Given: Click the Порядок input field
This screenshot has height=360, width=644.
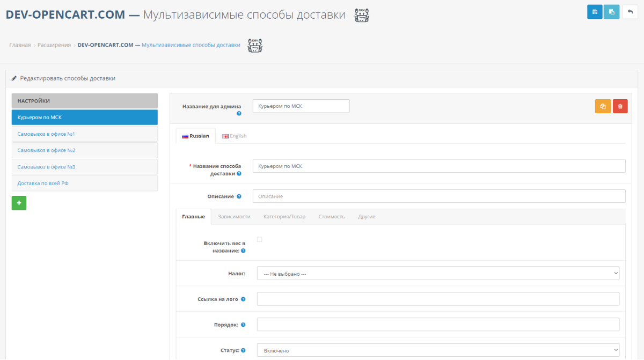Looking at the screenshot, I should (438, 325).
